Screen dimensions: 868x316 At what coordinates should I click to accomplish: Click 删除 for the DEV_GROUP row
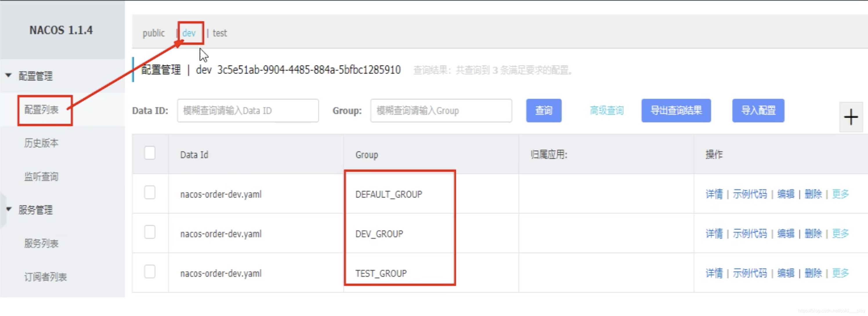coord(813,233)
